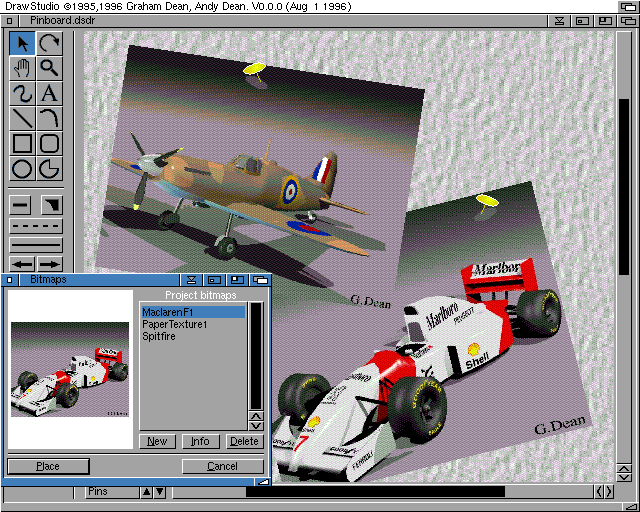This screenshot has width=640, height=512.
Task: Click the Bitmaps window size gadget
Action: [x=263, y=482]
